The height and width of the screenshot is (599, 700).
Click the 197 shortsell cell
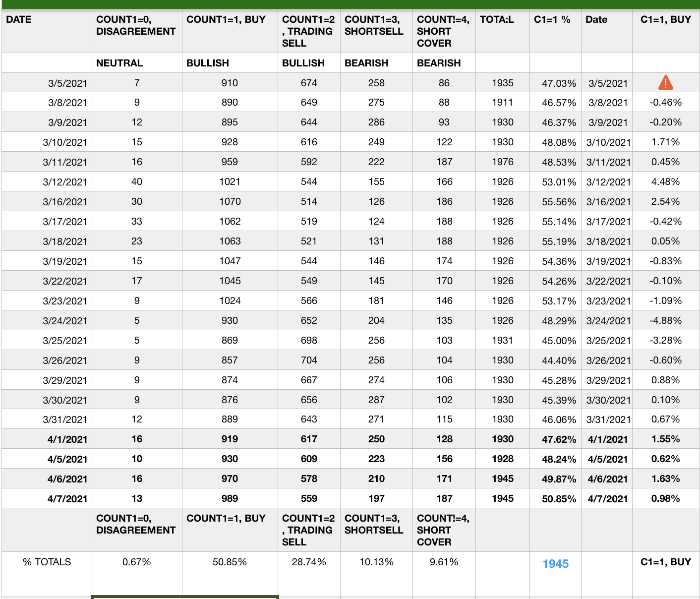tap(376, 499)
